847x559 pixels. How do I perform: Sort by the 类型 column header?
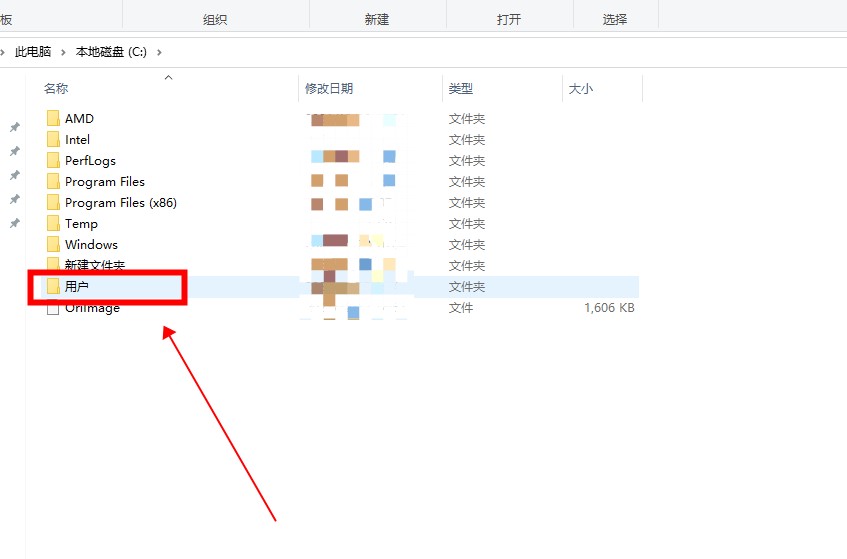pyautogui.click(x=460, y=89)
